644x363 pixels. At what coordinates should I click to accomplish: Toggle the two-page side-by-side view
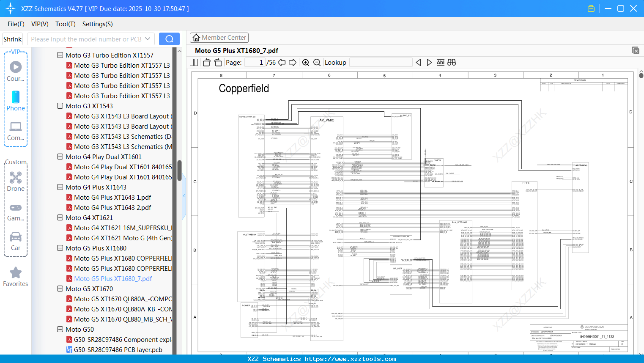coord(194,63)
